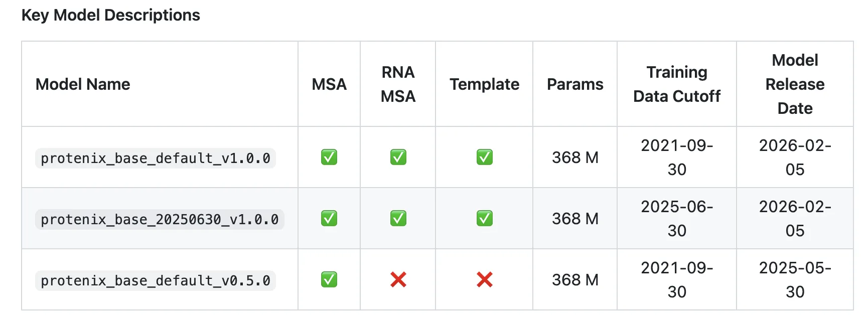Click MSA checkmark for protenix_base_default_v1.0.0
The height and width of the screenshot is (320, 868).
click(x=329, y=157)
